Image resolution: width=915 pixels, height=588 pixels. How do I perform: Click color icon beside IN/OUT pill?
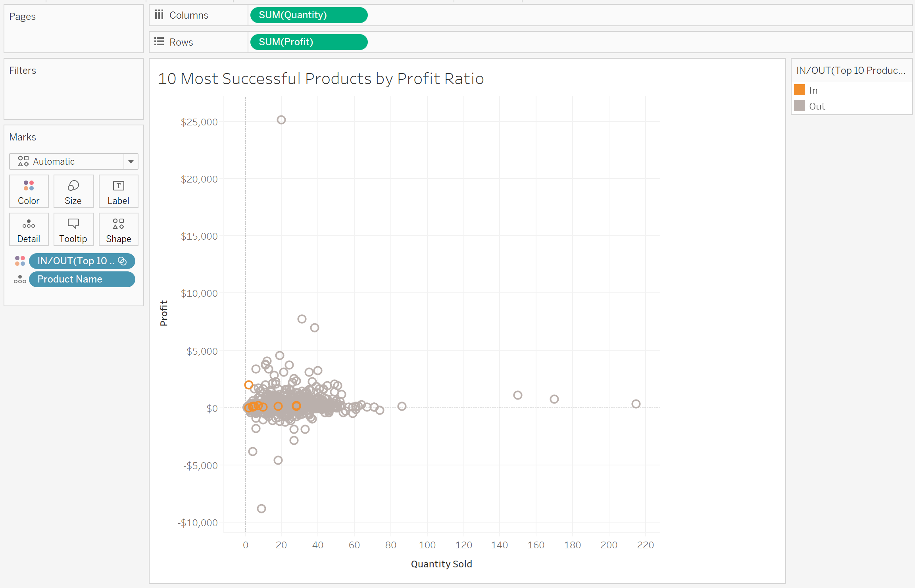pos(20,261)
